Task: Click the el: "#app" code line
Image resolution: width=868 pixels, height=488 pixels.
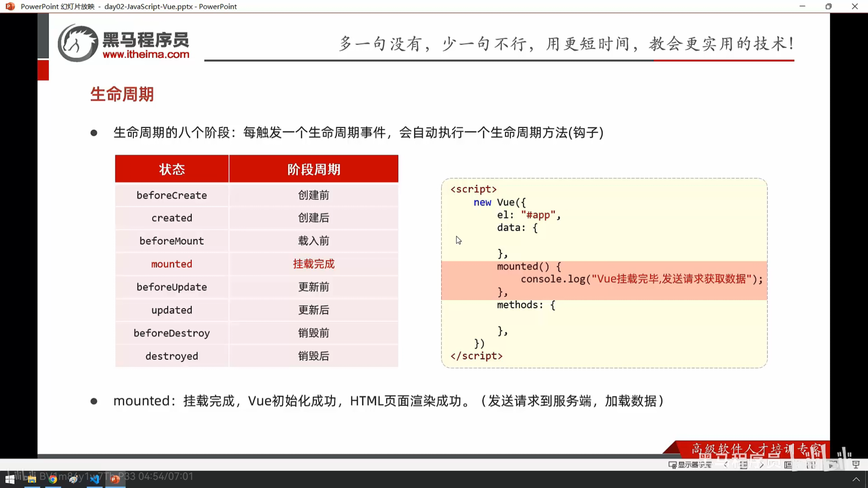Action: point(529,215)
